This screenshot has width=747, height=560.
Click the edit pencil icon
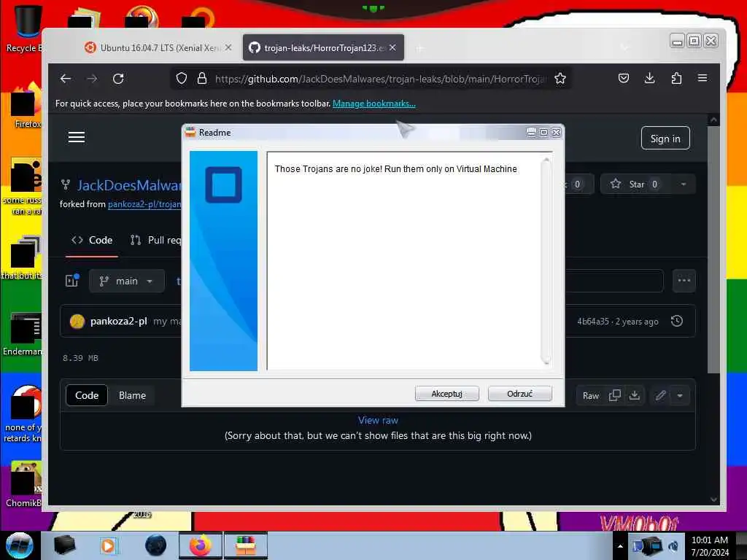660,395
